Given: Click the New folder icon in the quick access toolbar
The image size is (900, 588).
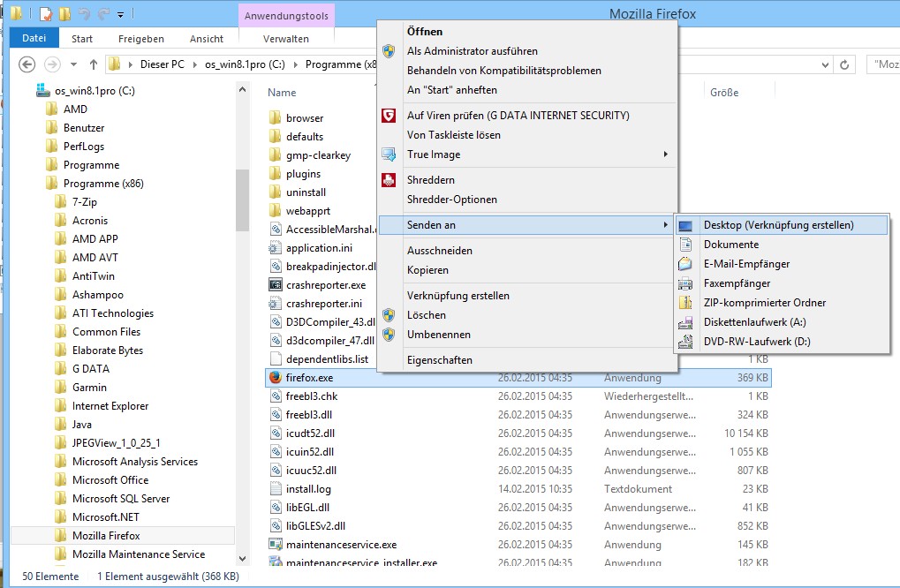Looking at the screenshot, I should click(64, 13).
